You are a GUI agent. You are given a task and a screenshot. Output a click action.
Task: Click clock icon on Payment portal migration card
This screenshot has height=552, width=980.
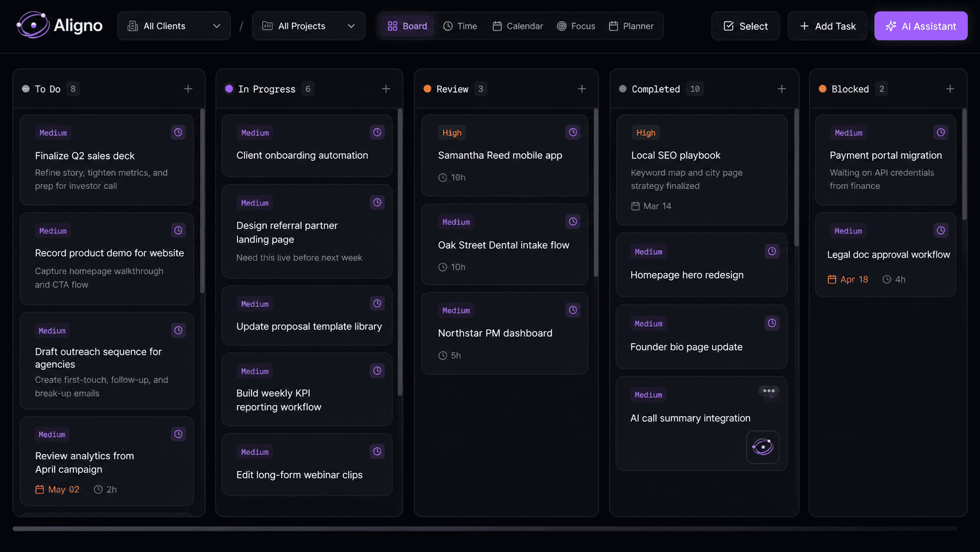[x=941, y=133]
